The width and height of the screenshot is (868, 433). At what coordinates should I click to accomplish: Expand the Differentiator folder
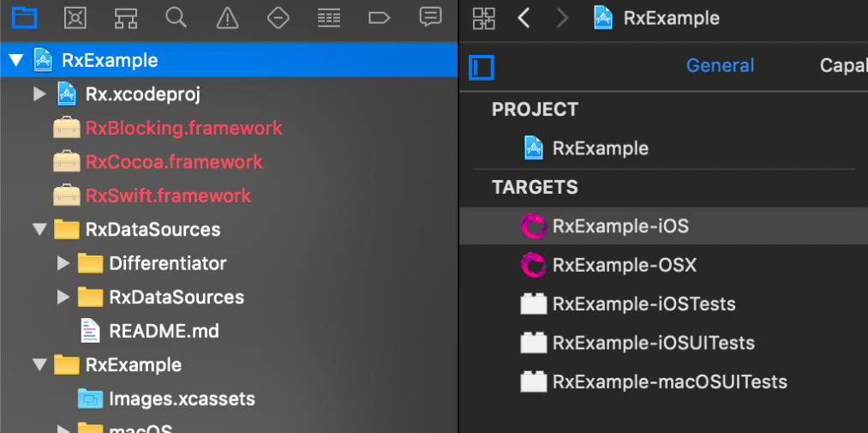point(63,263)
